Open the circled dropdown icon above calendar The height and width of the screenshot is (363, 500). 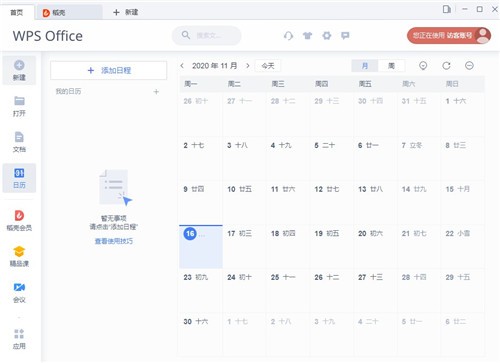(423, 66)
